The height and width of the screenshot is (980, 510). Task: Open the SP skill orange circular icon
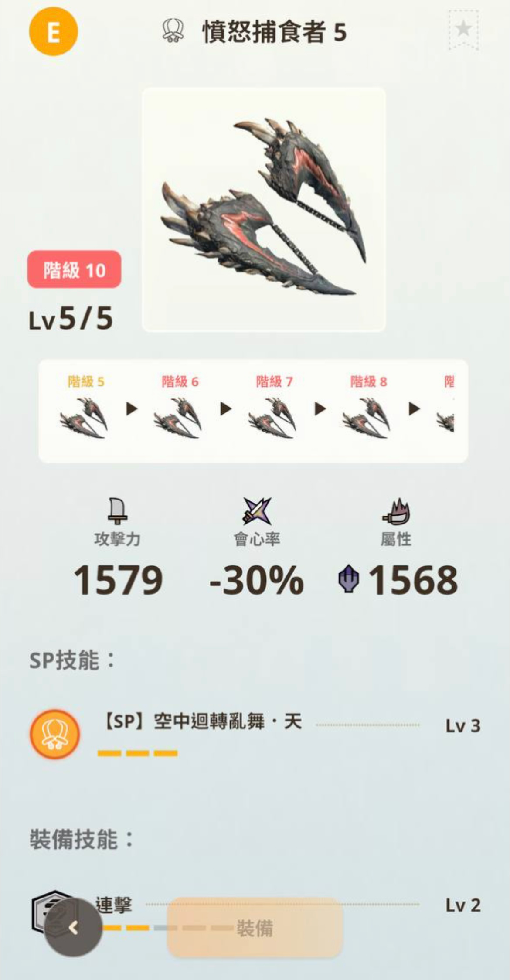point(55,735)
